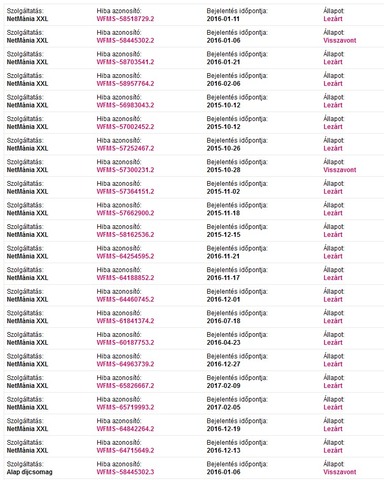Viewport: 384px width, 480px height.
Task: Open the fault ID reported 2015-10-26
Action: [x=125, y=148]
